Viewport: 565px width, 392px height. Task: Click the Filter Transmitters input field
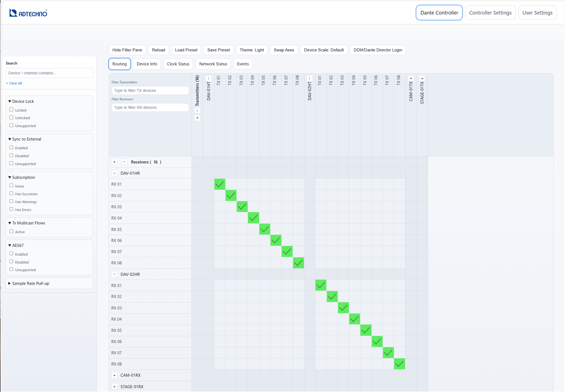point(150,90)
